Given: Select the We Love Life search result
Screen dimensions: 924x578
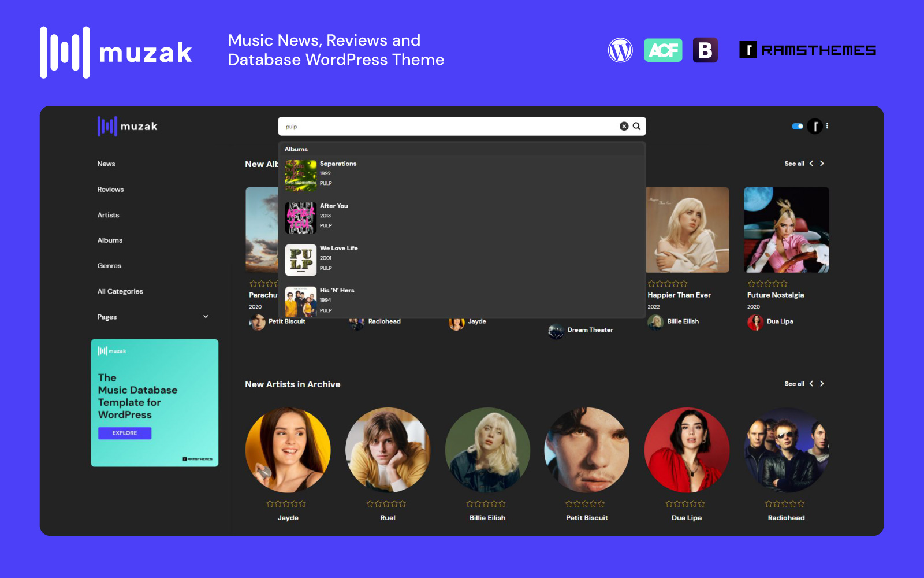Looking at the screenshot, I should point(462,260).
